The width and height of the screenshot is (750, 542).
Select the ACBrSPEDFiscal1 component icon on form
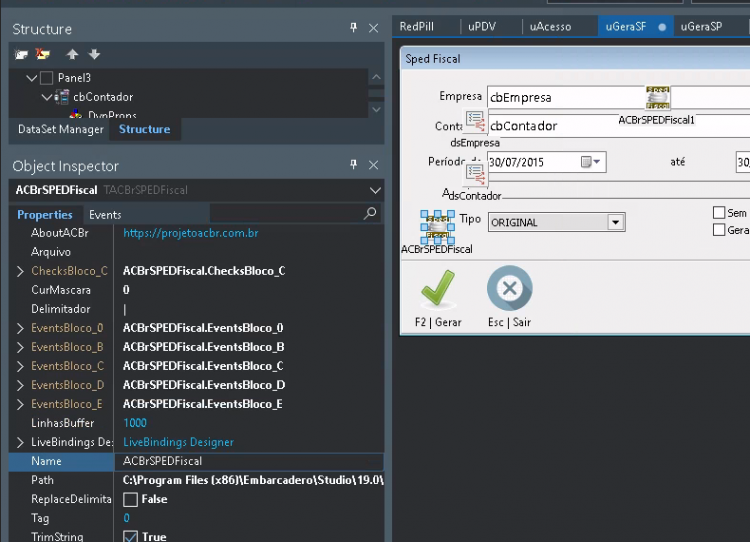click(x=658, y=98)
